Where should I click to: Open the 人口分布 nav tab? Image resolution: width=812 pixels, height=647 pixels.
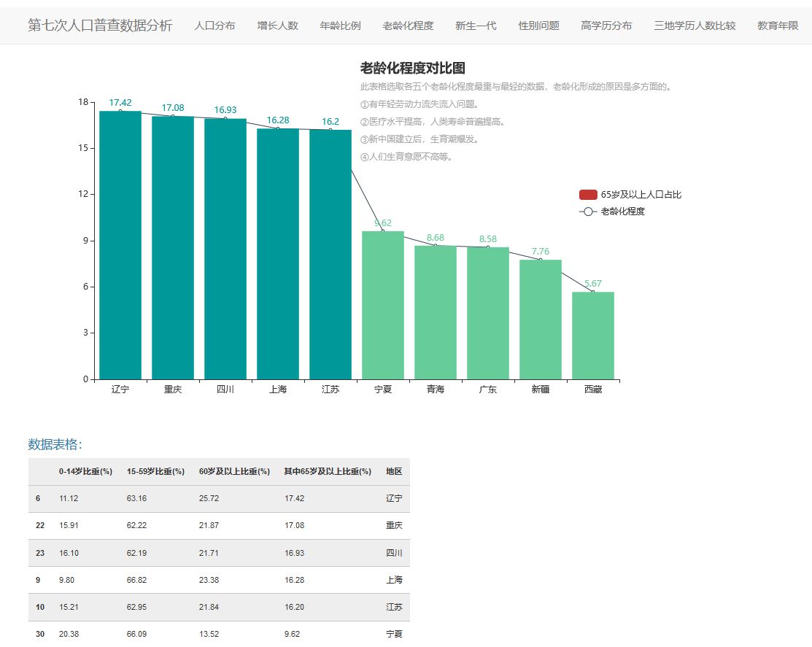coord(214,26)
